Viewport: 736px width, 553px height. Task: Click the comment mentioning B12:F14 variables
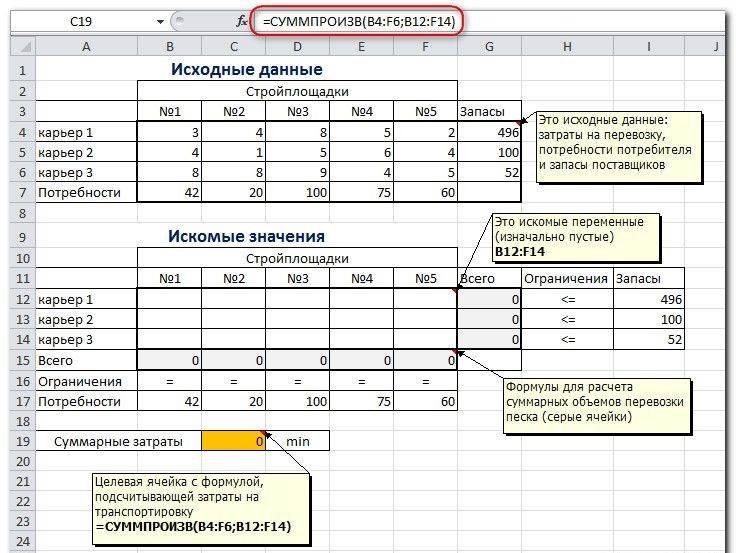pyautogui.click(x=575, y=237)
